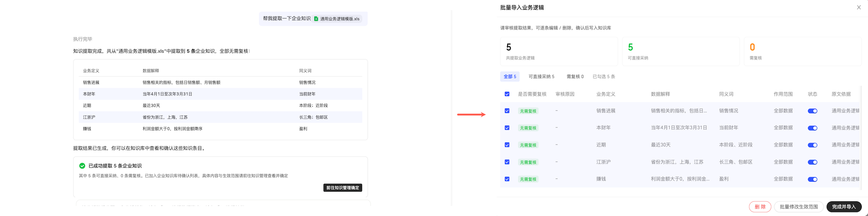This screenshot has height=216, width=868.
Task: Click 江浙沪 row in chat result table
Action: [x=220, y=117]
